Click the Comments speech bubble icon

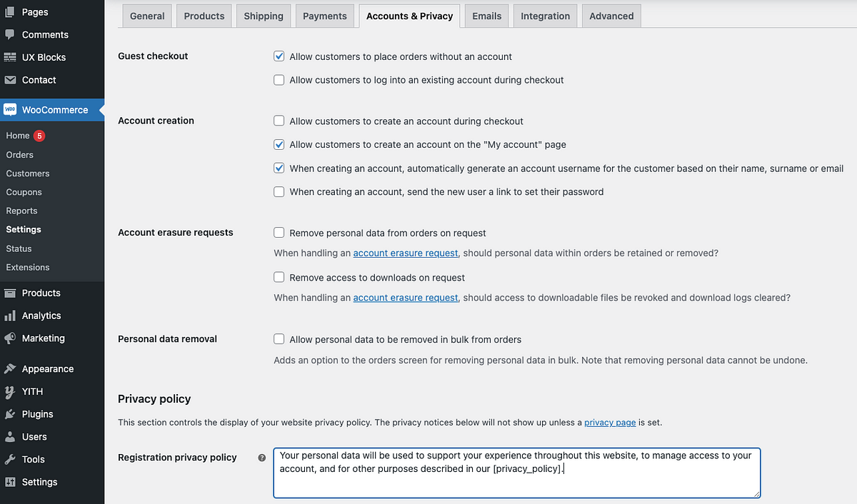[x=10, y=34]
